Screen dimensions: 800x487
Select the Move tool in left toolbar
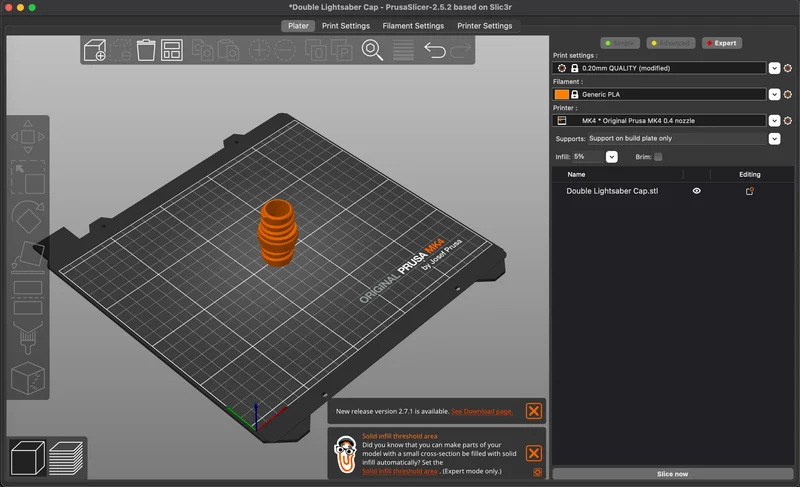[28, 137]
